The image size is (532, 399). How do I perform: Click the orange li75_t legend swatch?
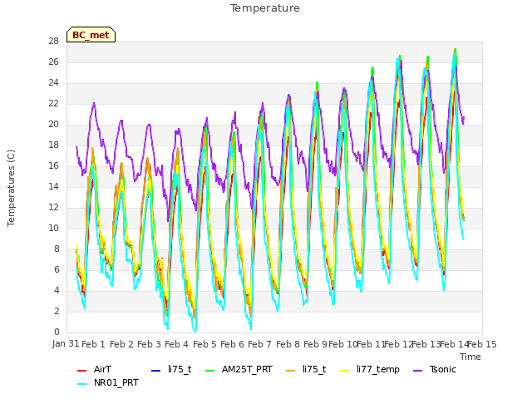(x=291, y=371)
